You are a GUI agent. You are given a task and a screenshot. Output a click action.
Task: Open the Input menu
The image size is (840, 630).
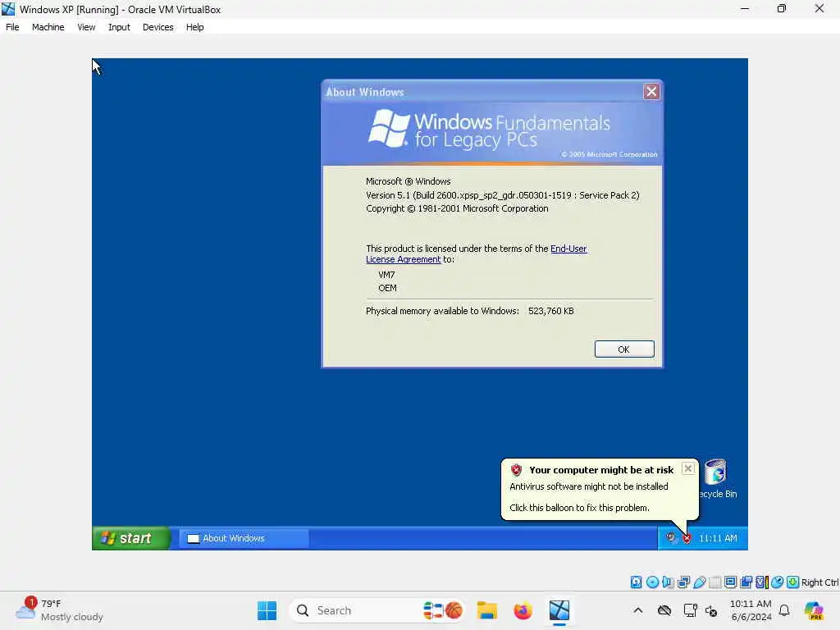click(x=119, y=27)
